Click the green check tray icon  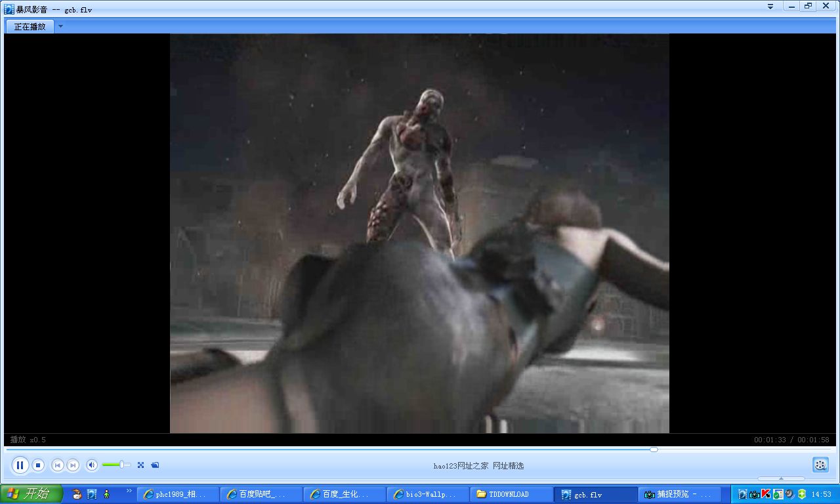(778, 494)
